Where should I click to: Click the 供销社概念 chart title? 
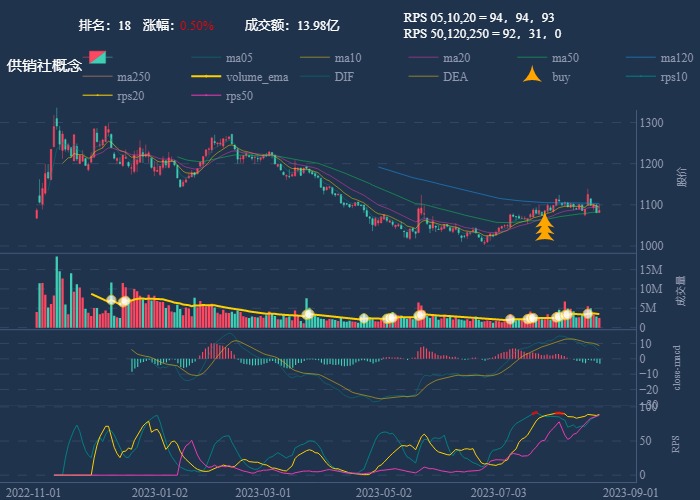click(44, 65)
